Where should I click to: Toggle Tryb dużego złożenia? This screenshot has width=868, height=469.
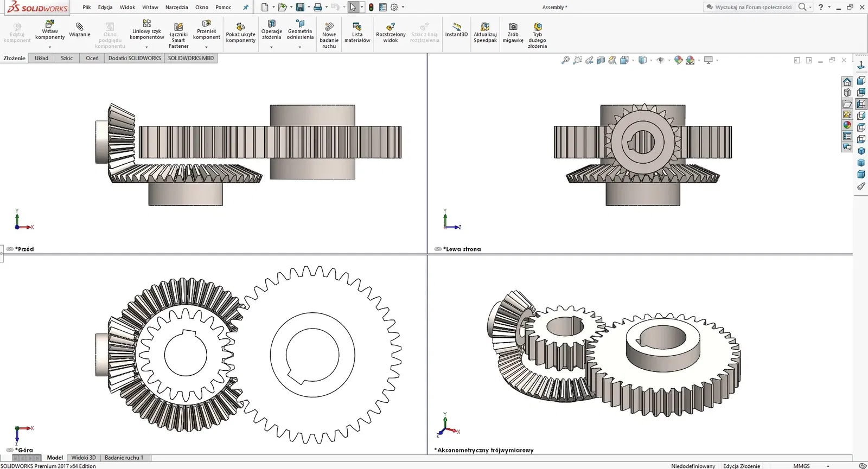(x=537, y=36)
